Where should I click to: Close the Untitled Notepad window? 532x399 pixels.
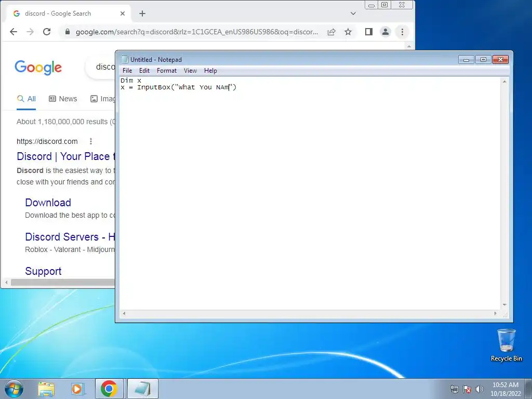(500, 60)
